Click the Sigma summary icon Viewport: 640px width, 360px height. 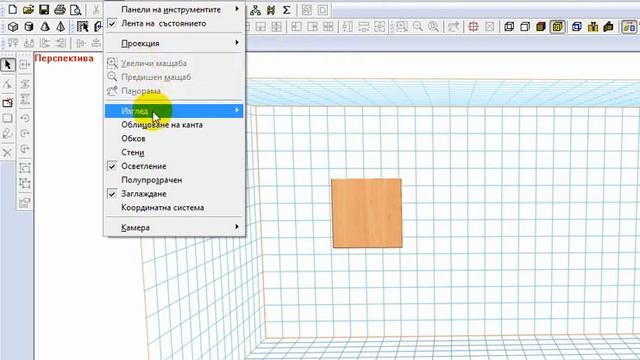(x=287, y=10)
